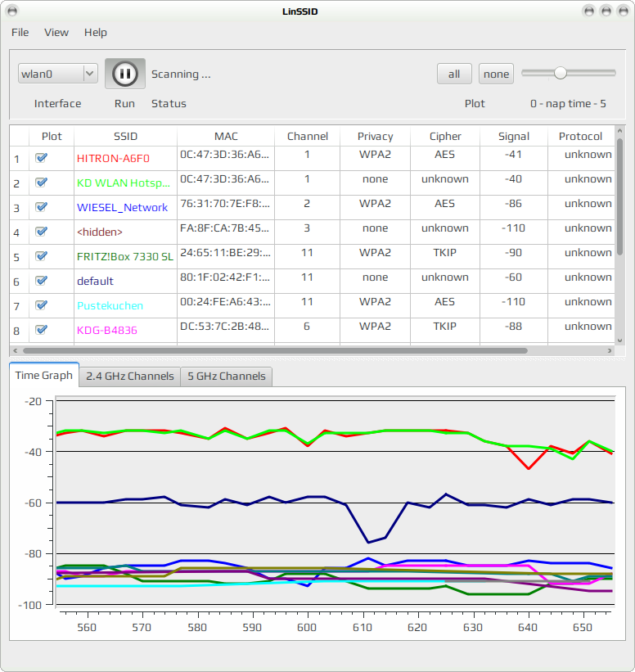Image resolution: width=635 pixels, height=672 pixels.
Task: Disable plotting of the default network
Action: tap(41, 281)
